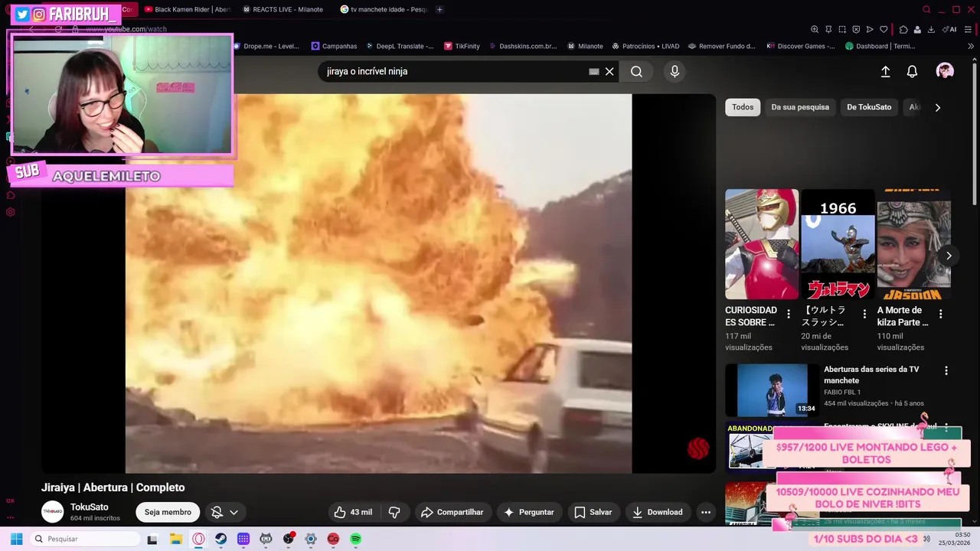Open the 1966 Ultraman short thumbnail
This screenshot has height=551, width=980.
[x=838, y=244]
